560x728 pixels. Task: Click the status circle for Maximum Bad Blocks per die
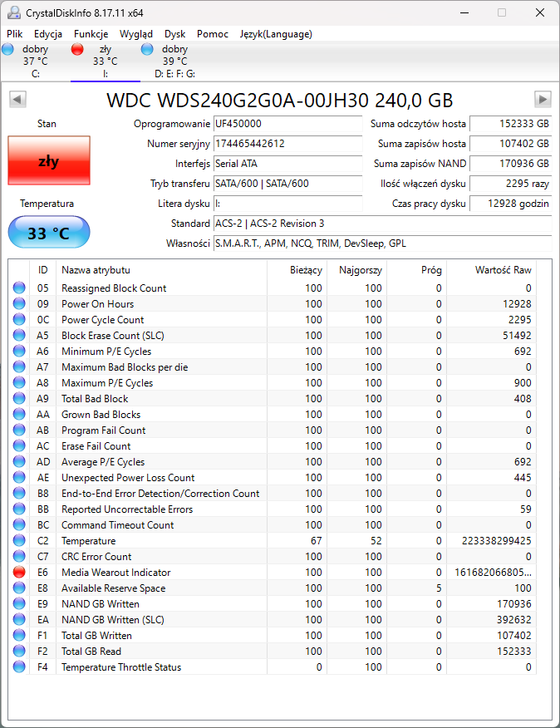coord(19,366)
